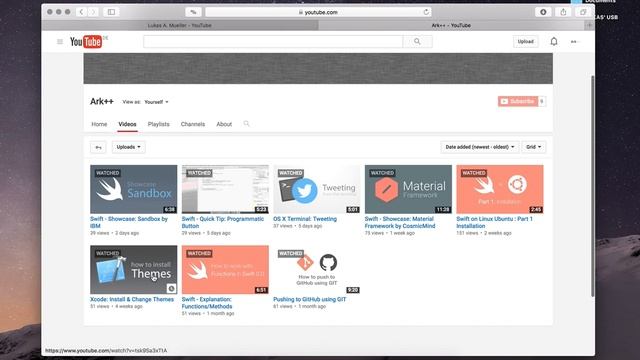Click the Material Framework video thumbnail
Viewport: 640px width, 360px height.
click(408, 189)
